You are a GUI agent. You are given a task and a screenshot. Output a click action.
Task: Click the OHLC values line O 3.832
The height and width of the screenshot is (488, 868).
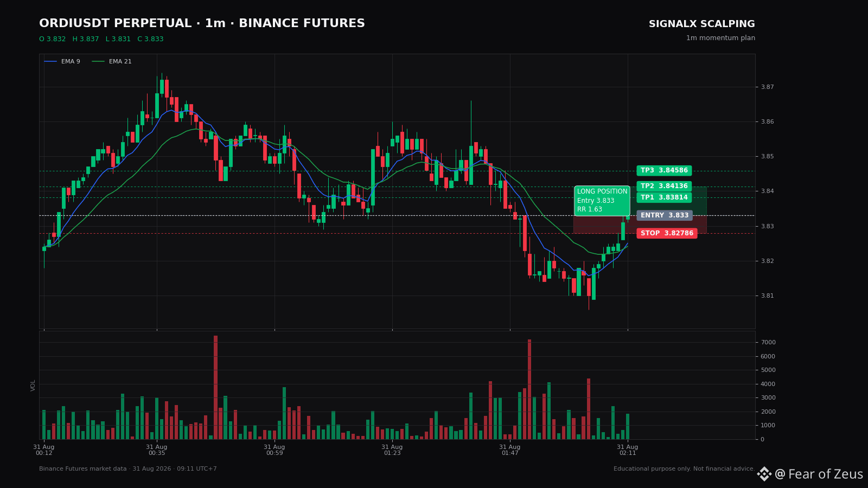tap(101, 40)
